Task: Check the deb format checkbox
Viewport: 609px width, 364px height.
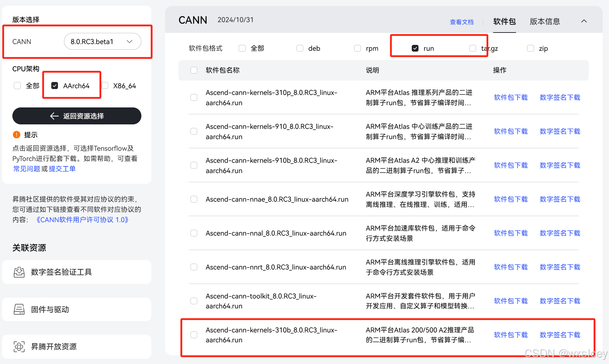Action: pyautogui.click(x=300, y=48)
